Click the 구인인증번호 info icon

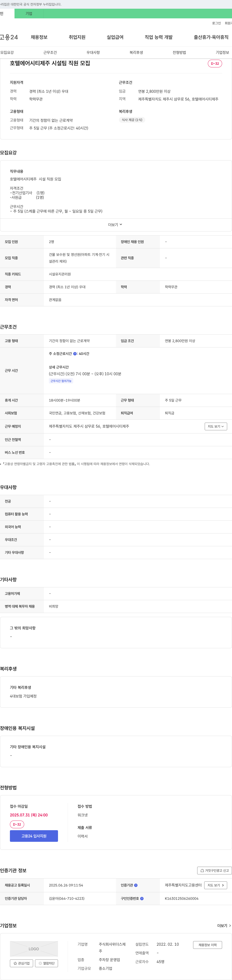(142, 899)
